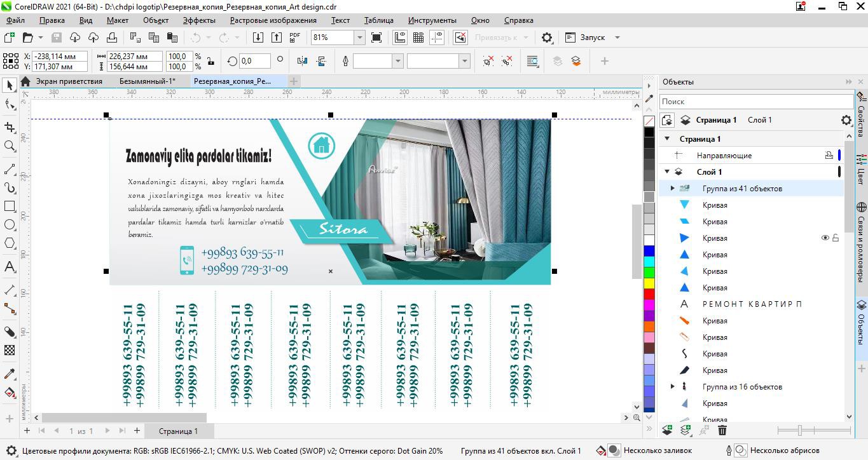This screenshot has width=868, height=460.
Task: Click X position field -238,114 мм
Action: (59, 56)
